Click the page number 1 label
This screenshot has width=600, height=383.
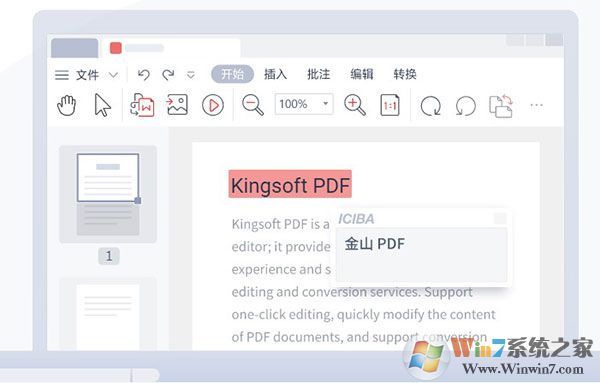point(109,256)
